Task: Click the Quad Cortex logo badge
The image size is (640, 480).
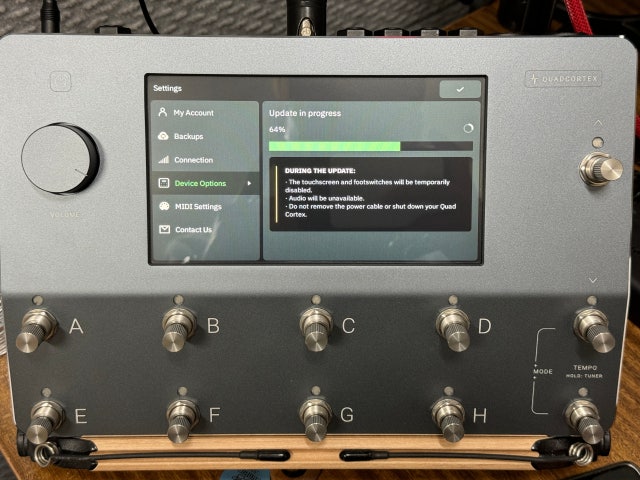Action: (x=563, y=79)
